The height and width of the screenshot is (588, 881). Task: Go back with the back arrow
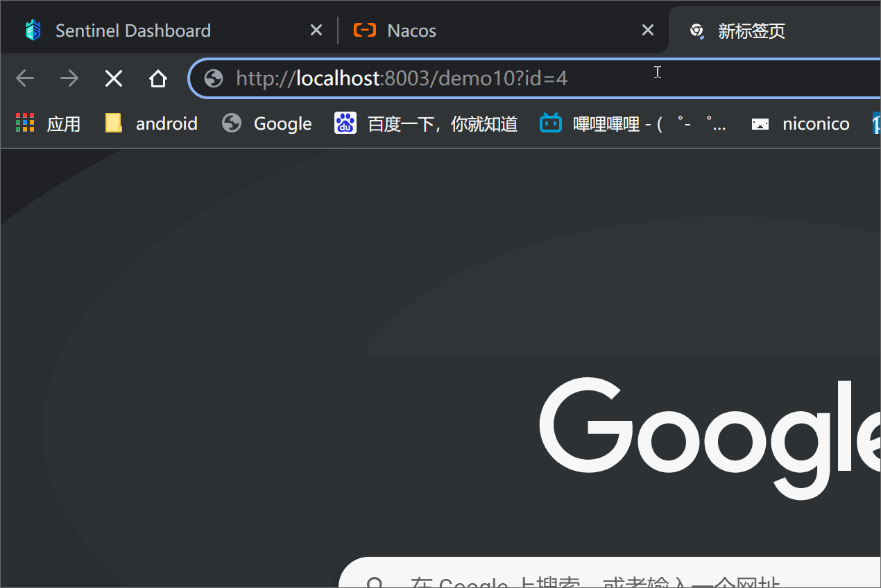click(x=25, y=78)
